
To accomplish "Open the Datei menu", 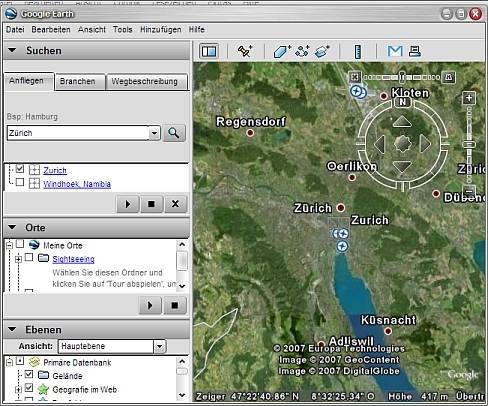I will pyautogui.click(x=15, y=29).
